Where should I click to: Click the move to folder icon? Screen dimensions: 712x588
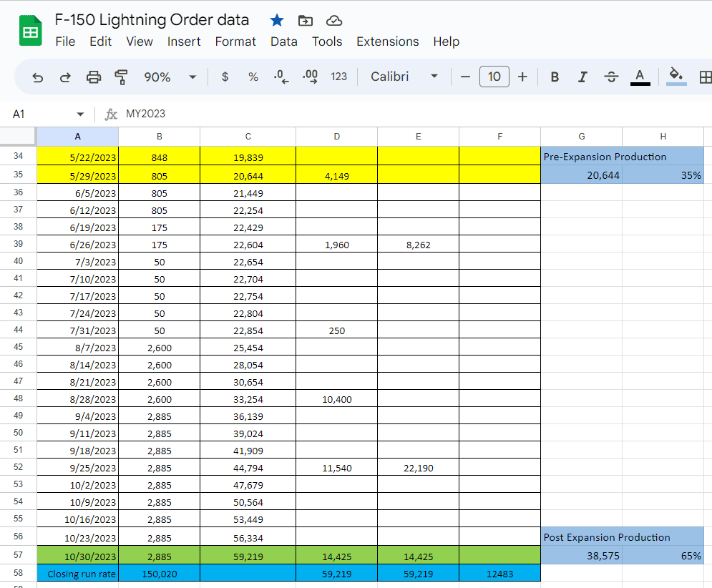[x=306, y=20]
